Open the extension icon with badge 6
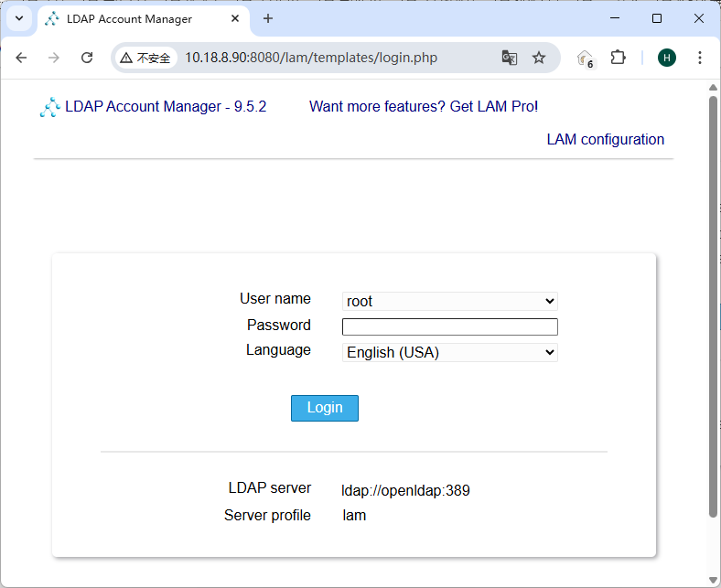Viewport: 721px width, 588px height. (x=586, y=59)
